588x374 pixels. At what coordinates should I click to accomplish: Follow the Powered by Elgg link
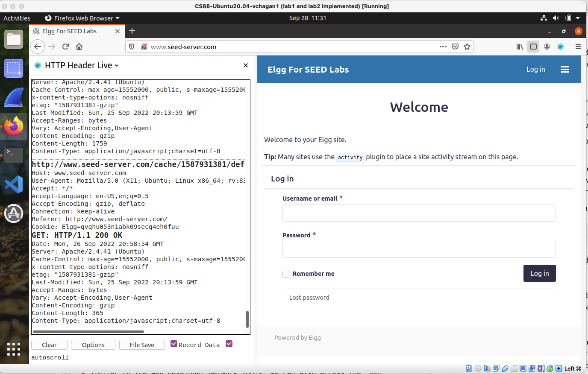pyautogui.click(x=297, y=338)
